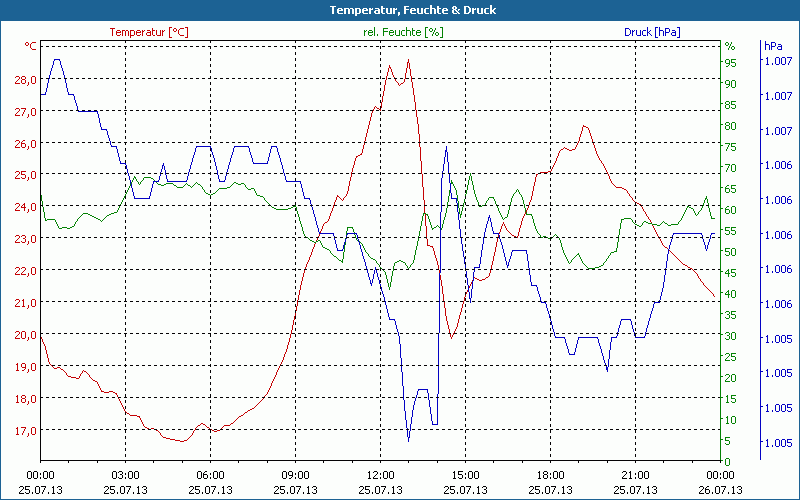Click the blue "hPa" unit label on pressure axis
Image resolution: width=800 pixels, height=500 pixels.
(773, 46)
